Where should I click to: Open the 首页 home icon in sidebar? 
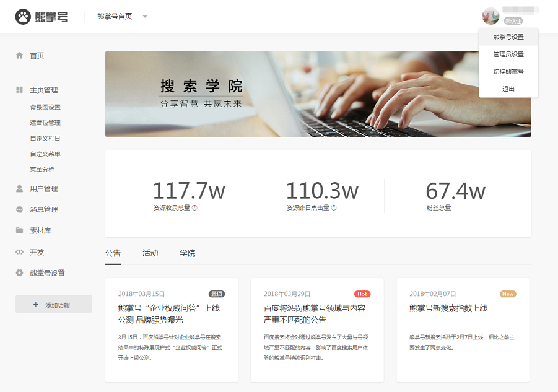tap(20, 55)
